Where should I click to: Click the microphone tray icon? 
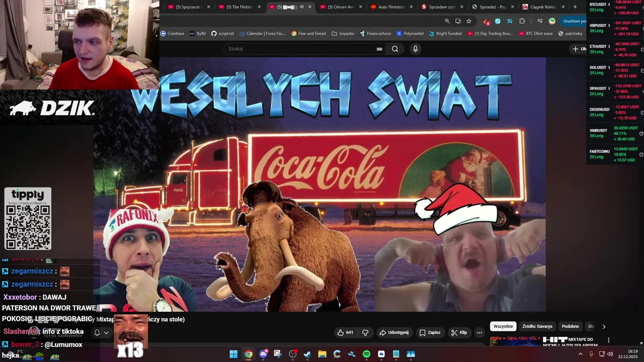coord(591,354)
